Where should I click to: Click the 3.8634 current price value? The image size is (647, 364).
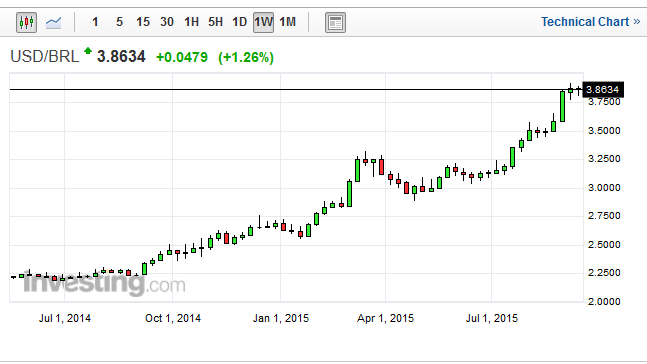click(121, 57)
